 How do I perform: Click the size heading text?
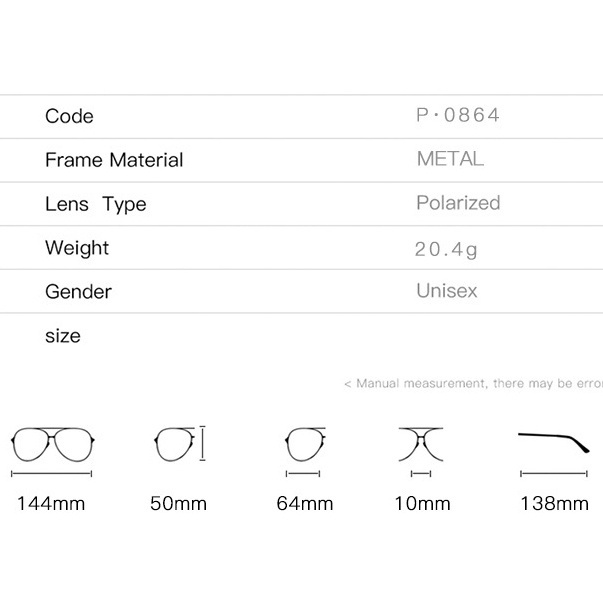63,336
